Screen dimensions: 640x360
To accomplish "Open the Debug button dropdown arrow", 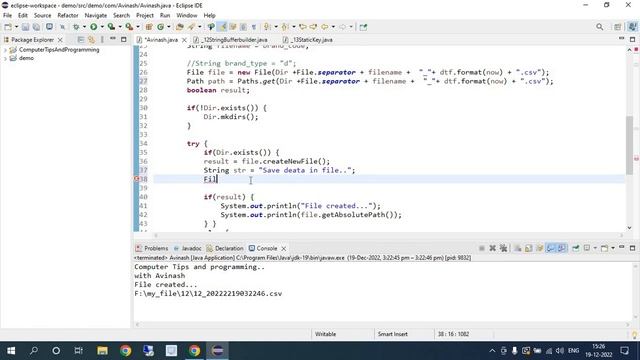I will pyautogui.click(x=84, y=27).
